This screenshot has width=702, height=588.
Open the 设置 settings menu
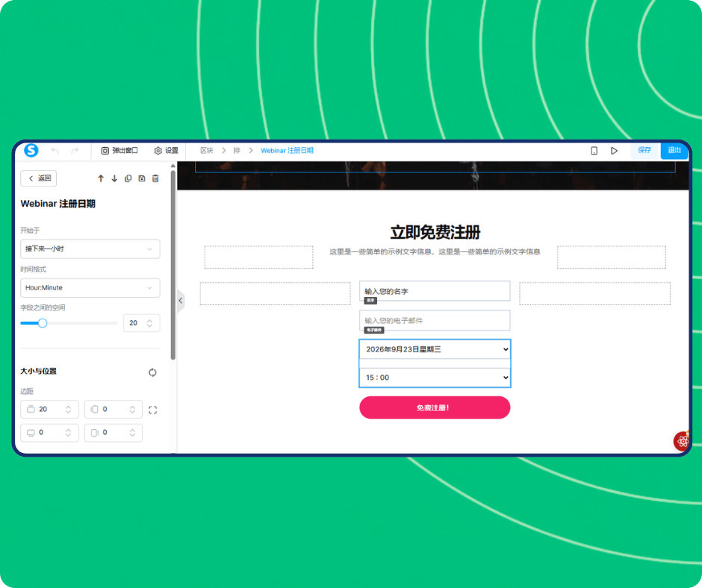[x=166, y=151]
